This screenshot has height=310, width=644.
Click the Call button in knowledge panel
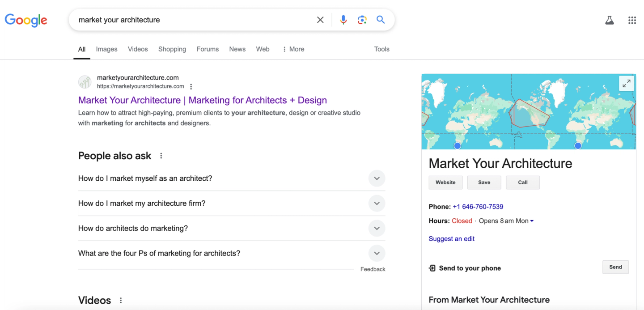(x=523, y=183)
